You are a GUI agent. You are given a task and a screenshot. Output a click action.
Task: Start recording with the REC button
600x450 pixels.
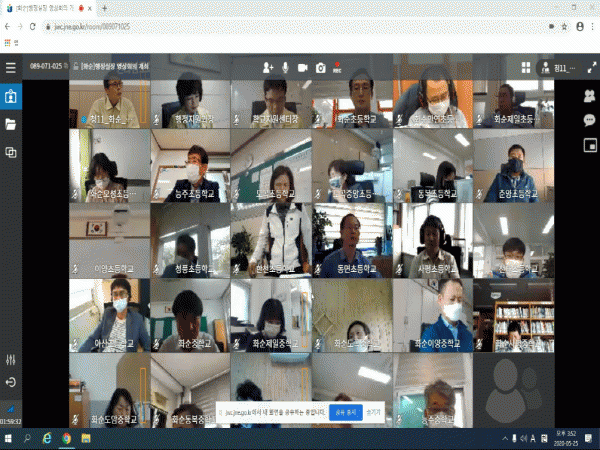tap(337, 68)
